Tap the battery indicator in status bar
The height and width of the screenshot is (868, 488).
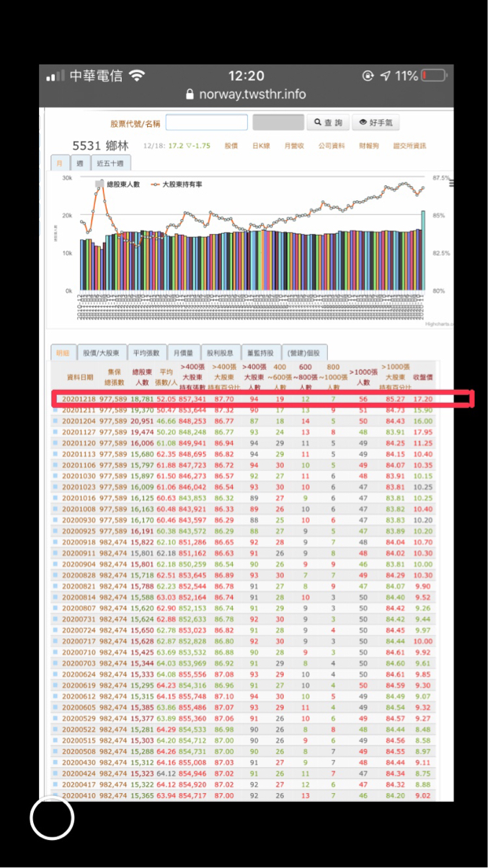tap(434, 76)
